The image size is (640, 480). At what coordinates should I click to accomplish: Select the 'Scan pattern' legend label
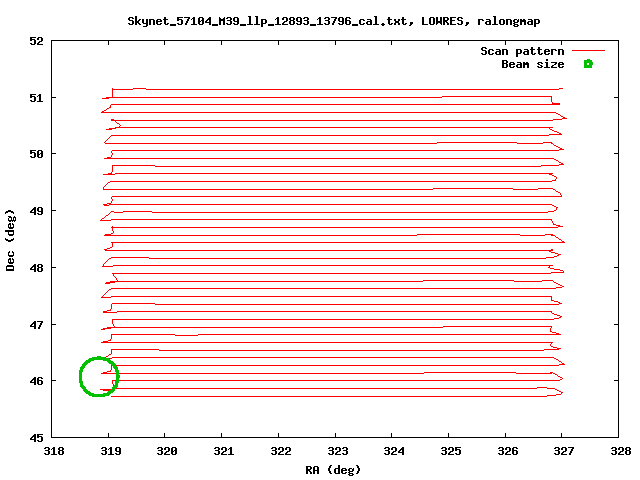point(522,51)
